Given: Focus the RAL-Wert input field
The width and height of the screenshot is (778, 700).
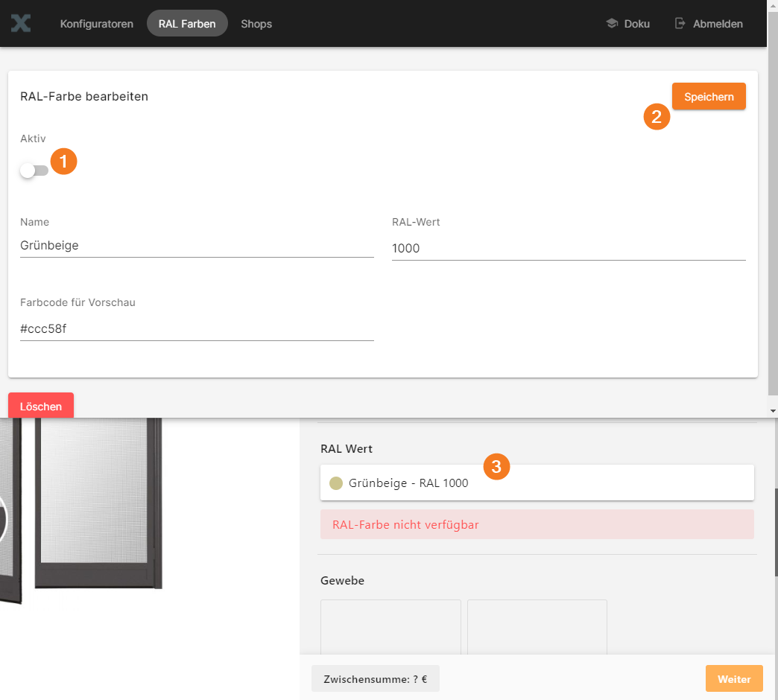Looking at the screenshot, I should click(568, 249).
